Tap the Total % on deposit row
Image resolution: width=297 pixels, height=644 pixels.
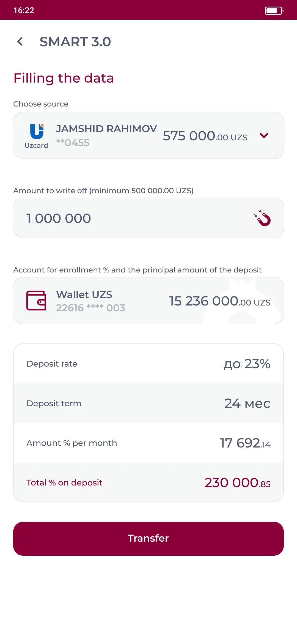point(148,483)
